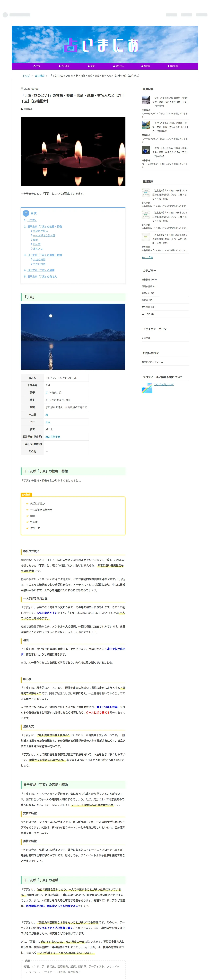The width and height of the screenshot is (210, 980).
Task: Open the TOP navigation menu item
Action: [37, 66]
